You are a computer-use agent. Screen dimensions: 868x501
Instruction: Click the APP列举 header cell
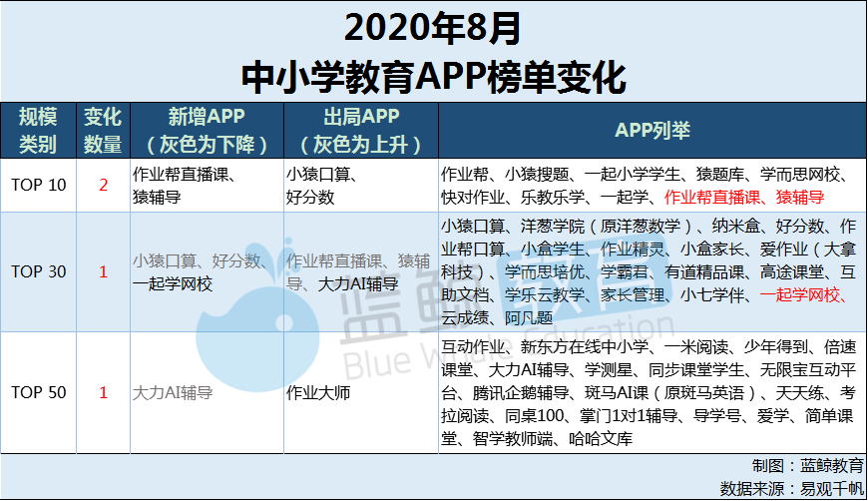652,131
